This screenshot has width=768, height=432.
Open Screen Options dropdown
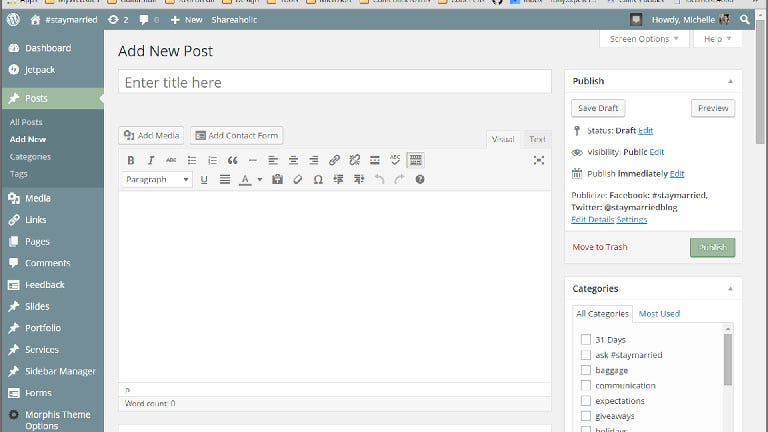(x=644, y=39)
